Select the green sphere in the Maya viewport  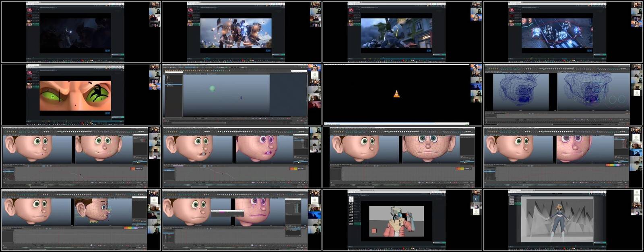coord(212,88)
